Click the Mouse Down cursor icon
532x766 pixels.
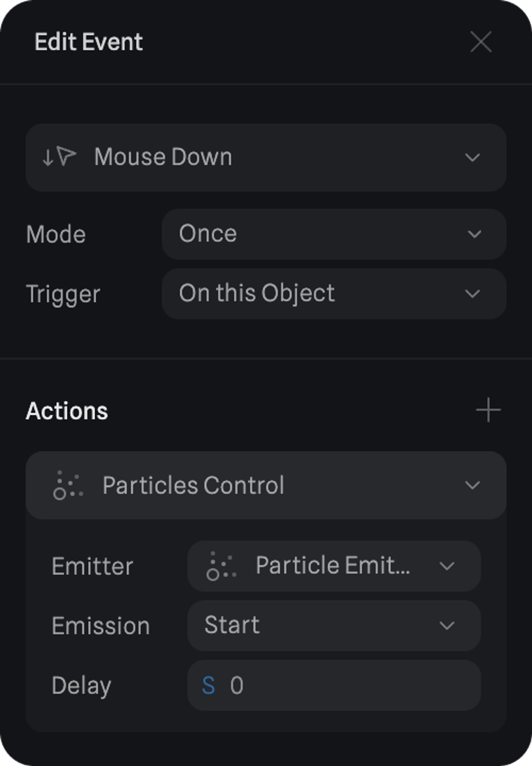[60, 156]
